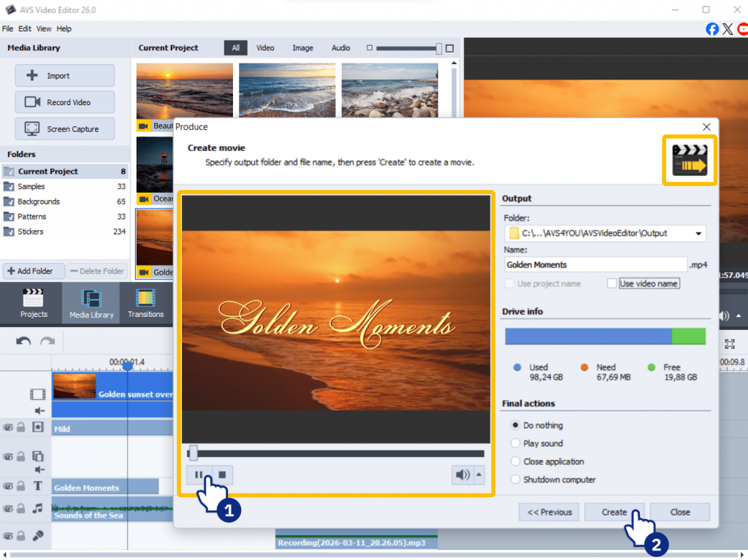The image size is (748, 560).
Task: Click the main video track filmstrip icon
Action: tap(38, 394)
